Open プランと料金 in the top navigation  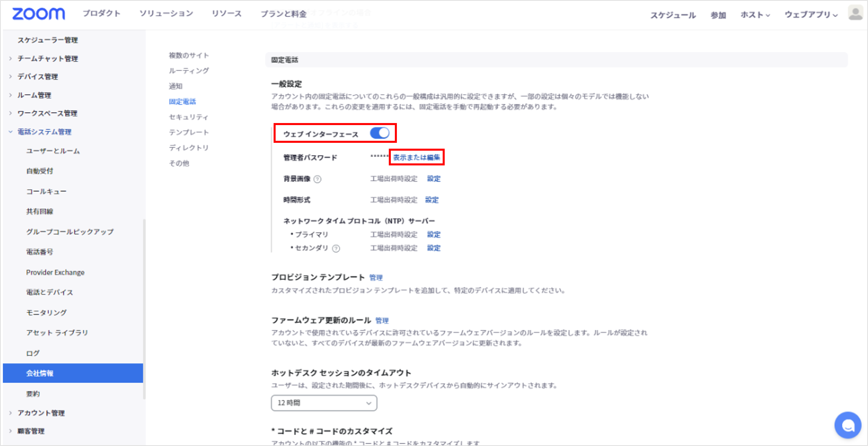pyautogui.click(x=284, y=14)
